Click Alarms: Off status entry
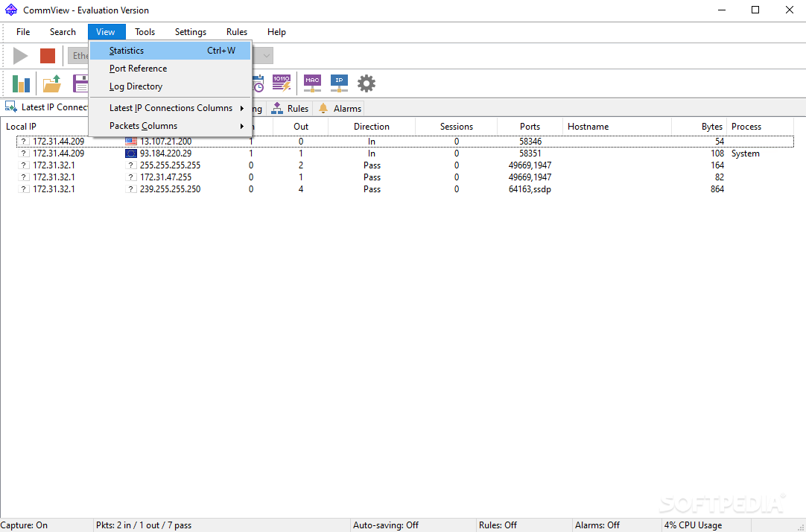The width and height of the screenshot is (806, 532). tap(617, 525)
